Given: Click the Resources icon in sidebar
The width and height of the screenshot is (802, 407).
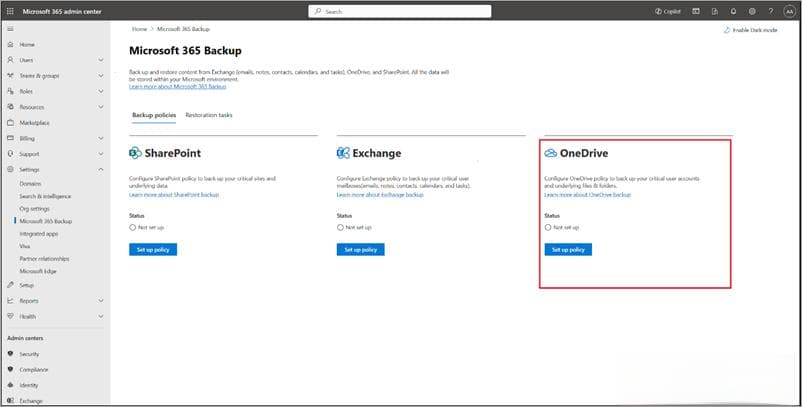Looking at the screenshot, I should pyautogui.click(x=10, y=107).
